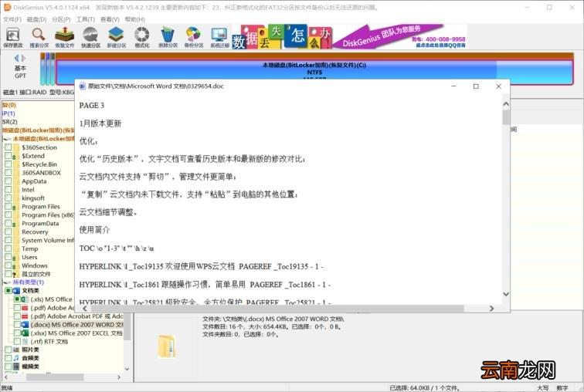Click the 恢复文件 (Recover Files) toolbar icon
This screenshot has height=392, width=584.
tap(65, 38)
